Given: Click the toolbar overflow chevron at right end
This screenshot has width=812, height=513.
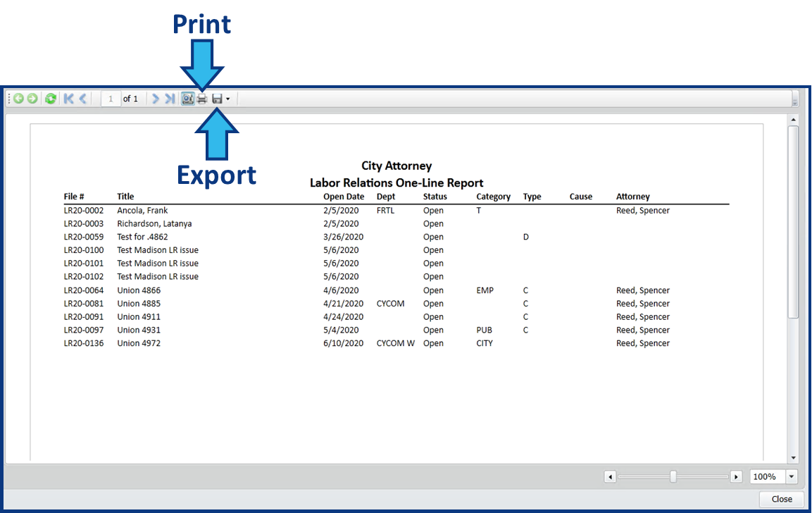Looking at the screenshot, I should coord(795,99).
